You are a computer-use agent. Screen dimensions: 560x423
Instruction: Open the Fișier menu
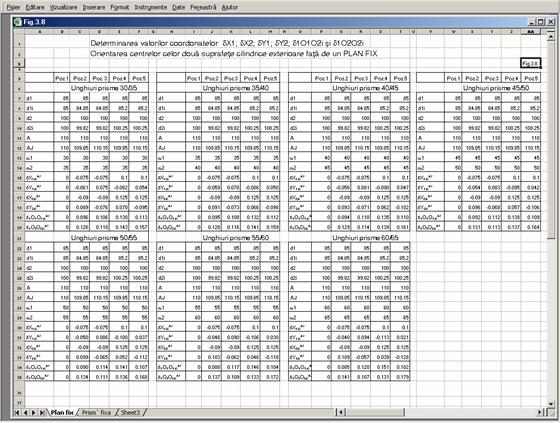tap(13, 7)
